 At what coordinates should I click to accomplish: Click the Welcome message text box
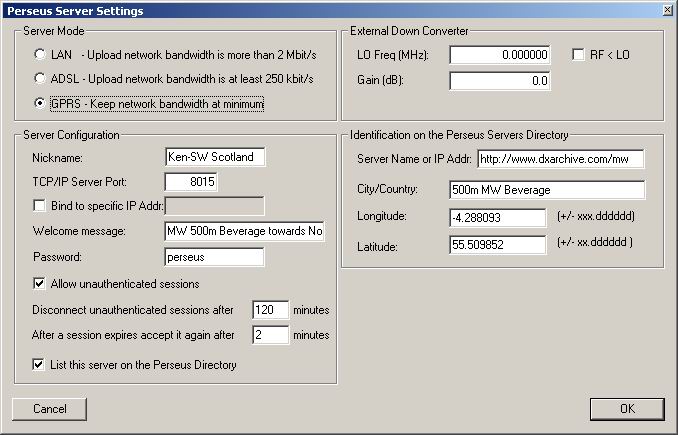pyautogui.click(x=244, y=231)
